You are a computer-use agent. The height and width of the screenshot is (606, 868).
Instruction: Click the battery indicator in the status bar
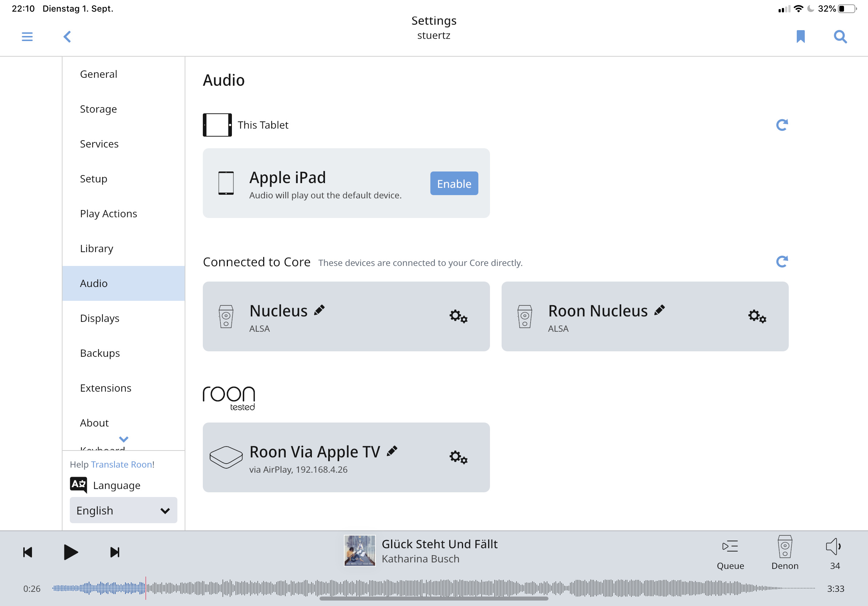[847, 8]
